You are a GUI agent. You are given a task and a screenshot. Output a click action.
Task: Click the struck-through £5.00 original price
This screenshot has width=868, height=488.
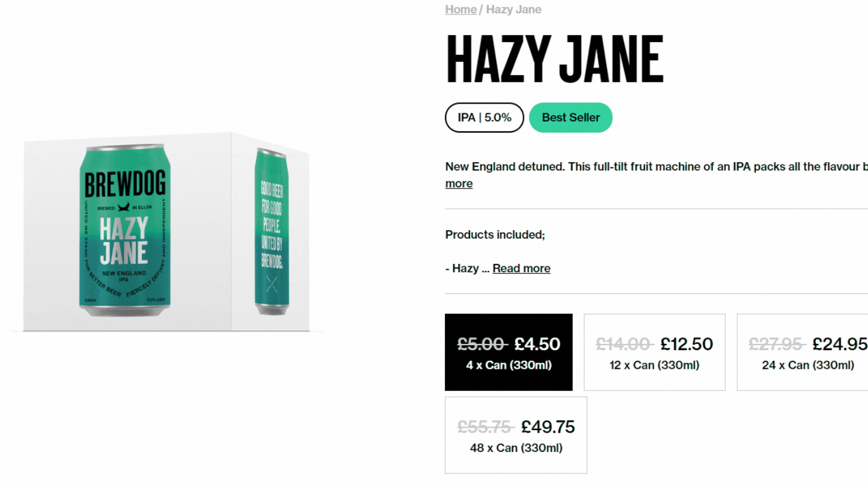[481, 344]
